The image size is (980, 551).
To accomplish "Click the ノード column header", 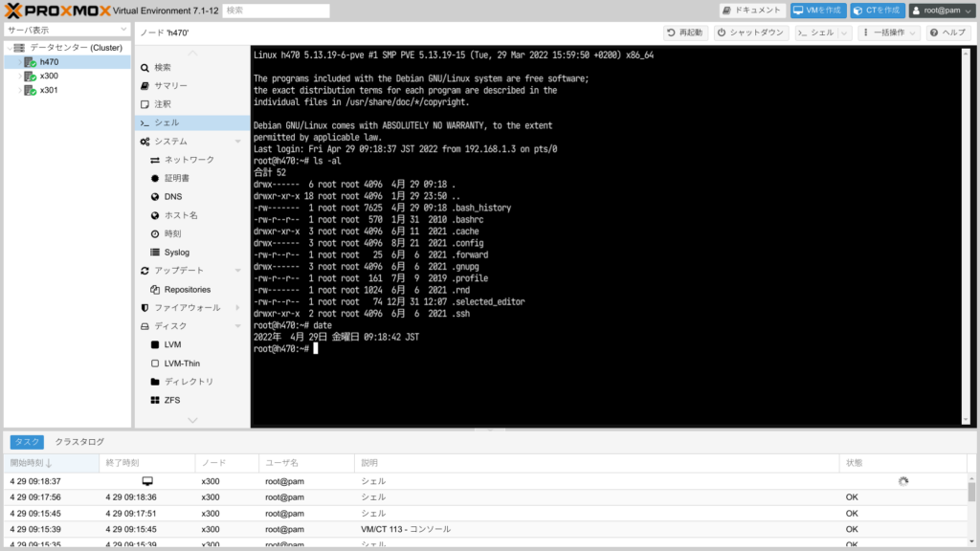I will point(227,463).
